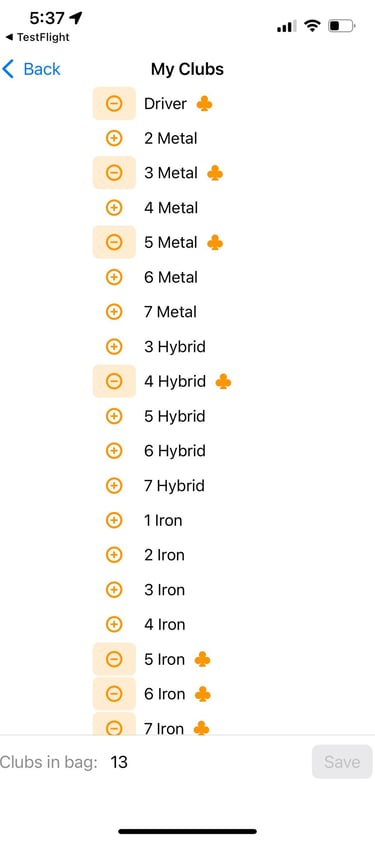This screenshot has width=375, height=842.
Task: Add 5 Hybrid with its plus icon
Action: [114, 416]
